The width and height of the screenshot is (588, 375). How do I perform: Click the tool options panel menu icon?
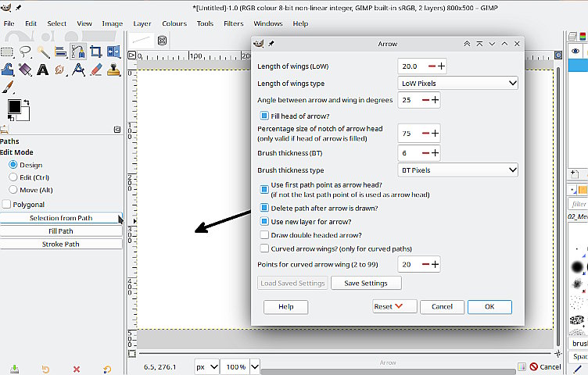tap(117, 129)
